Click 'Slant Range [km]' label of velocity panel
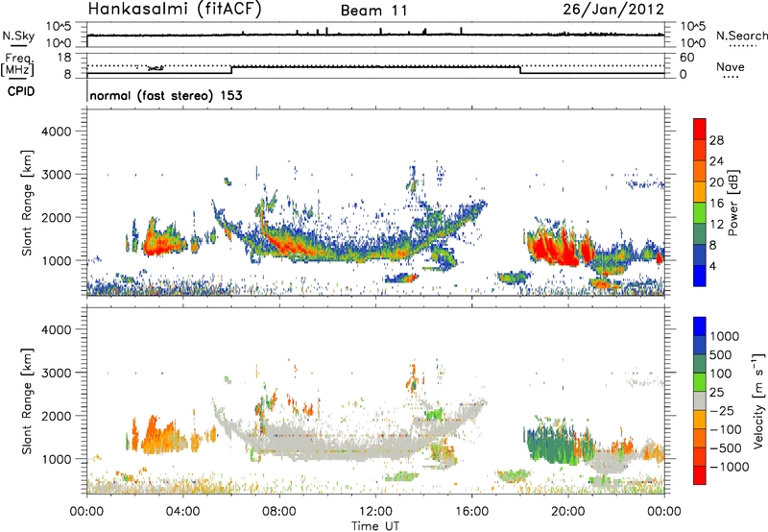The width and height of the screenshot is (768, 532). [x=27, y=400]
